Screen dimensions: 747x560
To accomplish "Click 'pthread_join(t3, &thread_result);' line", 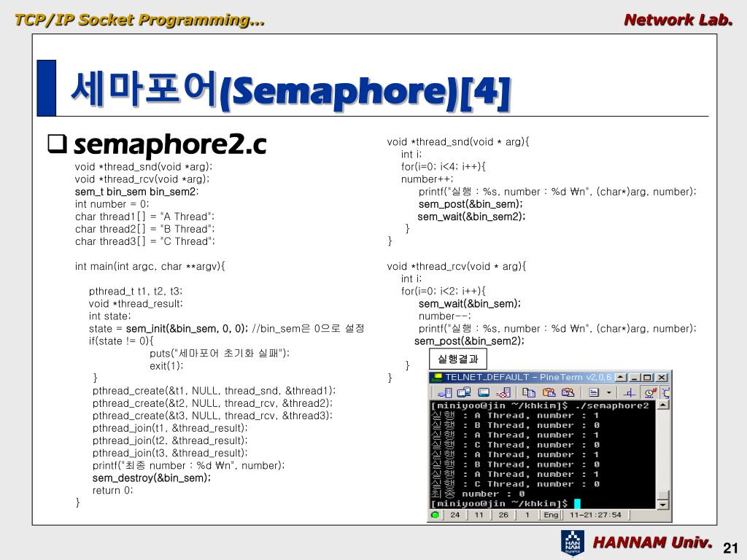I will (x=170, y=454).
